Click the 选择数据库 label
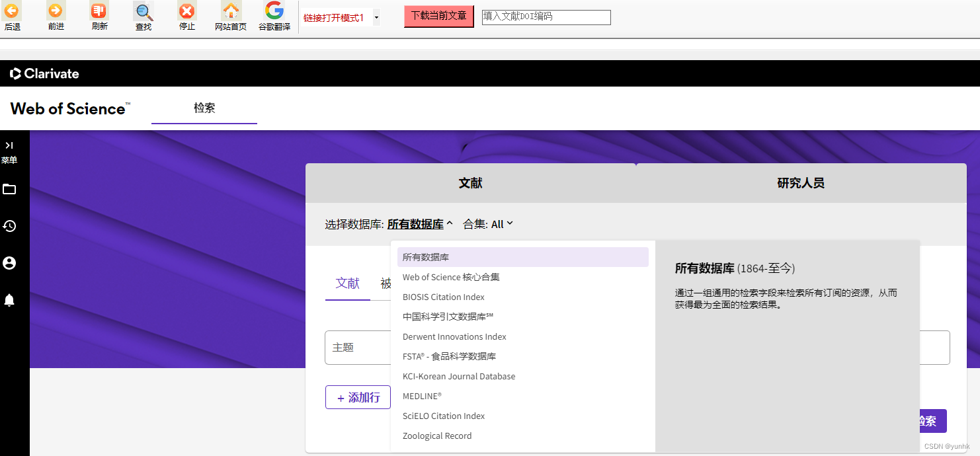 354,225
